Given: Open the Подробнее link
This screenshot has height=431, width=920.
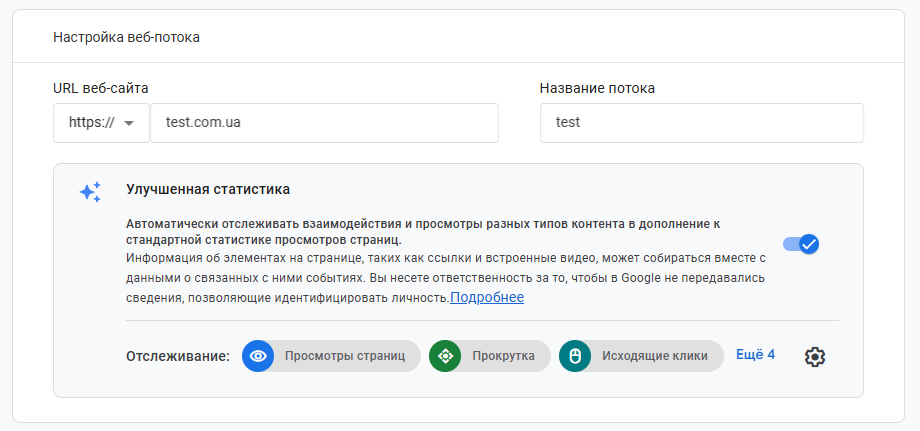Looking at the screenshot, I should click(487, 297).
